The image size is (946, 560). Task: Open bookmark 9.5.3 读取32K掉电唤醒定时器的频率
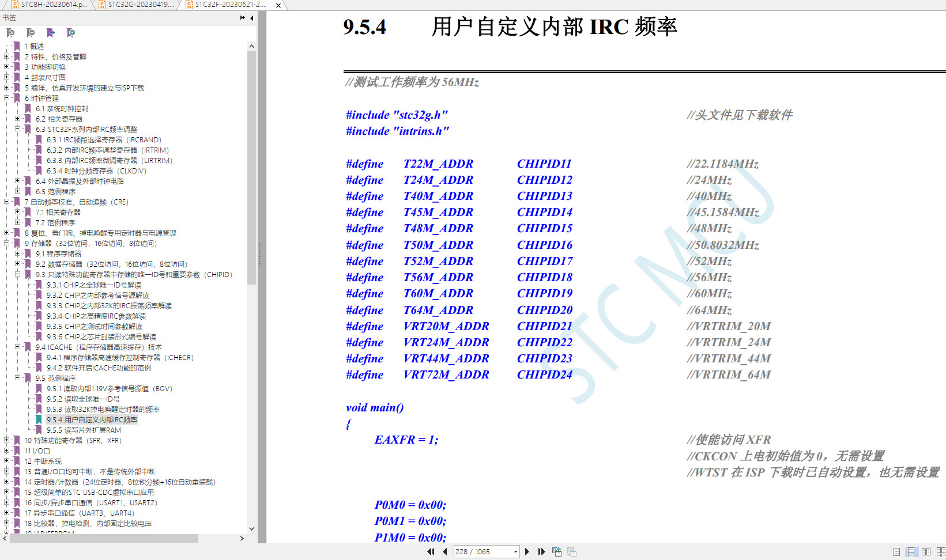click(103, 409)
